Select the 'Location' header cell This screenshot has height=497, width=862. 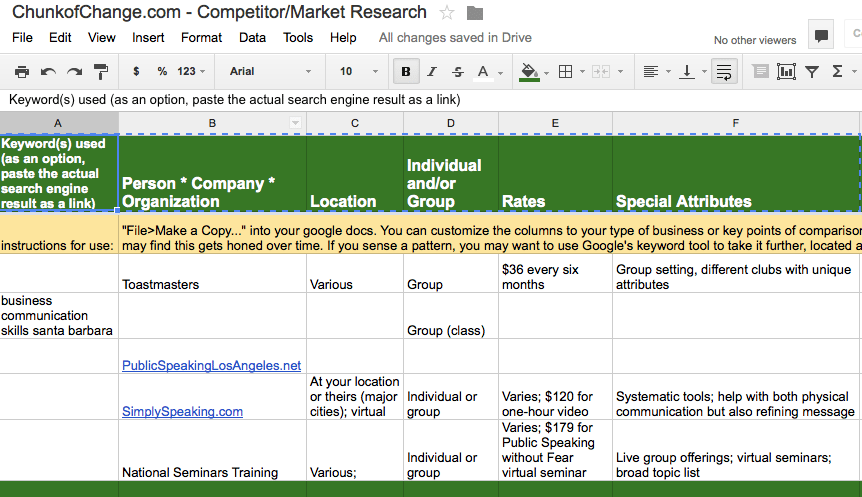coord(355,173)
